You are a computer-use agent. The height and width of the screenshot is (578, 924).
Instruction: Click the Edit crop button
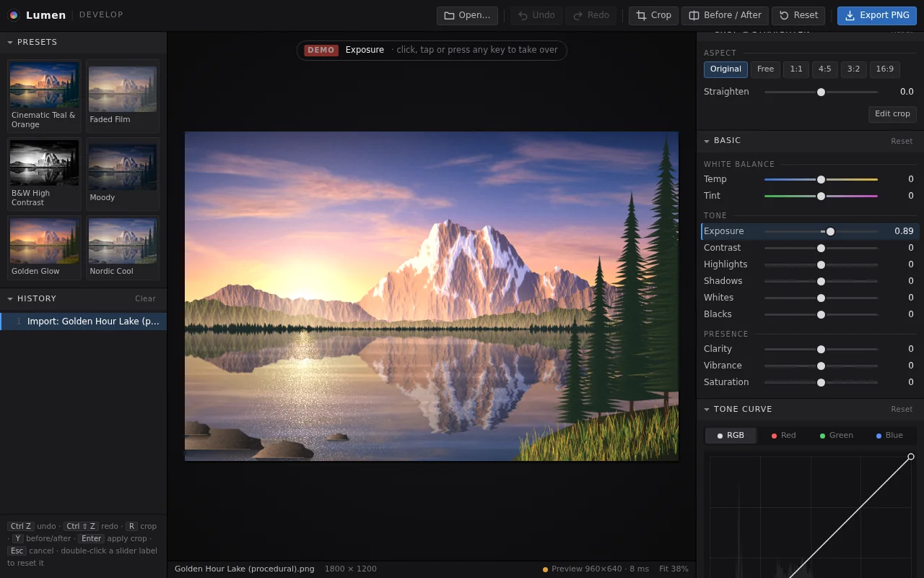(x=892, y=114)
